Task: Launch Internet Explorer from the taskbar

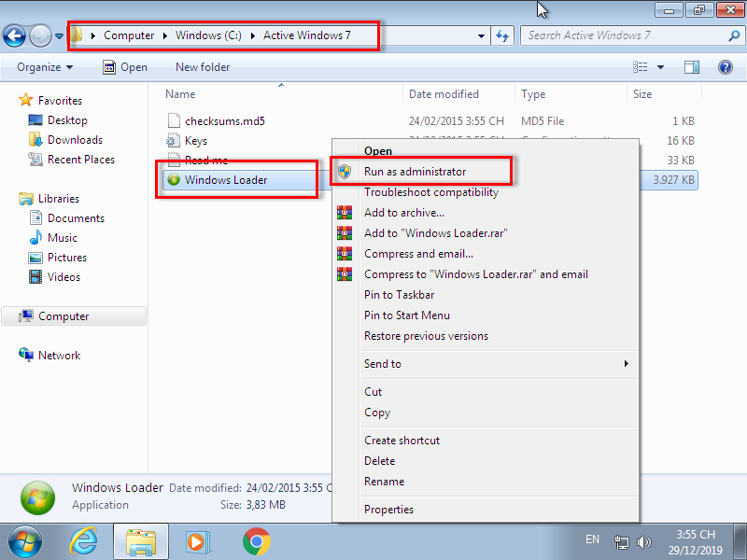Action: (x=84, y=542)
